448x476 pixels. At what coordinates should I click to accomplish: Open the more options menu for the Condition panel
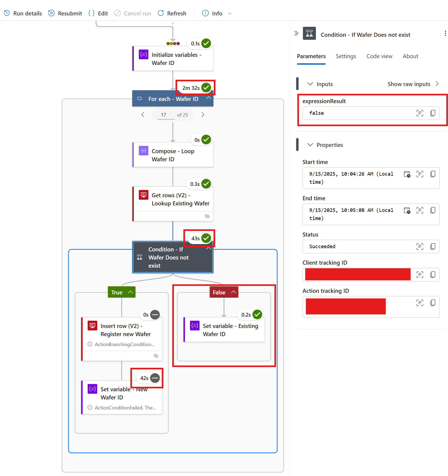(x=445, y=33)
